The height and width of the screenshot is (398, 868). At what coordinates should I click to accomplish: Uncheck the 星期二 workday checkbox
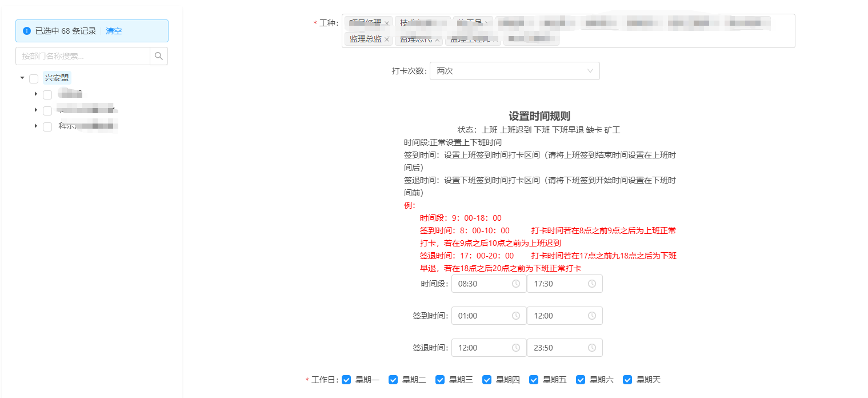(x=393, y=380)
